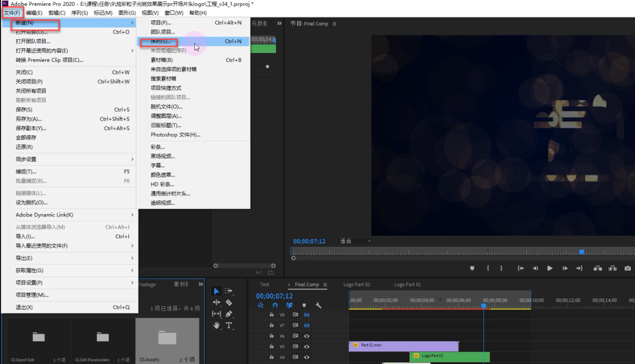Select the Track Select Forward tool
This screenshot has width=635, height=364.
coord(229,291)
